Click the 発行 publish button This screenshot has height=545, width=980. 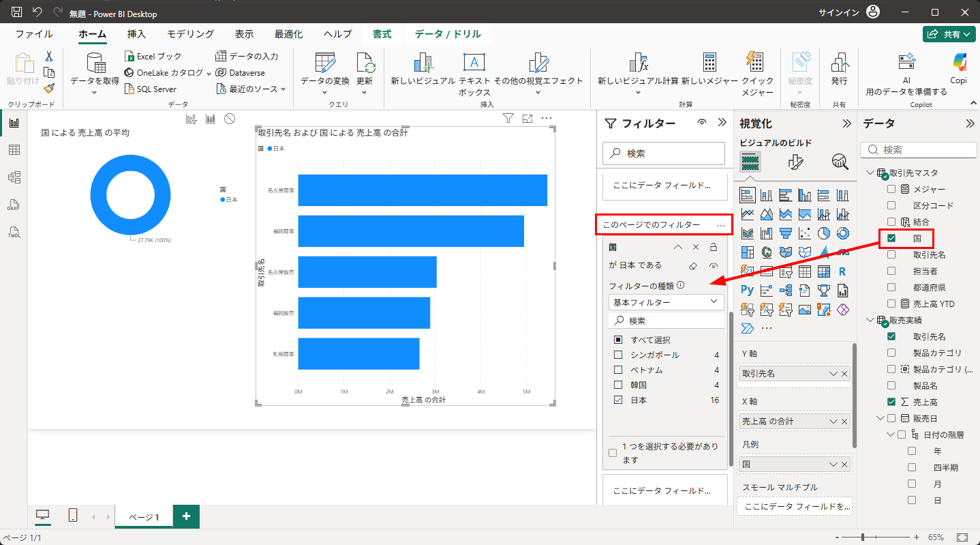coord(839,70)
